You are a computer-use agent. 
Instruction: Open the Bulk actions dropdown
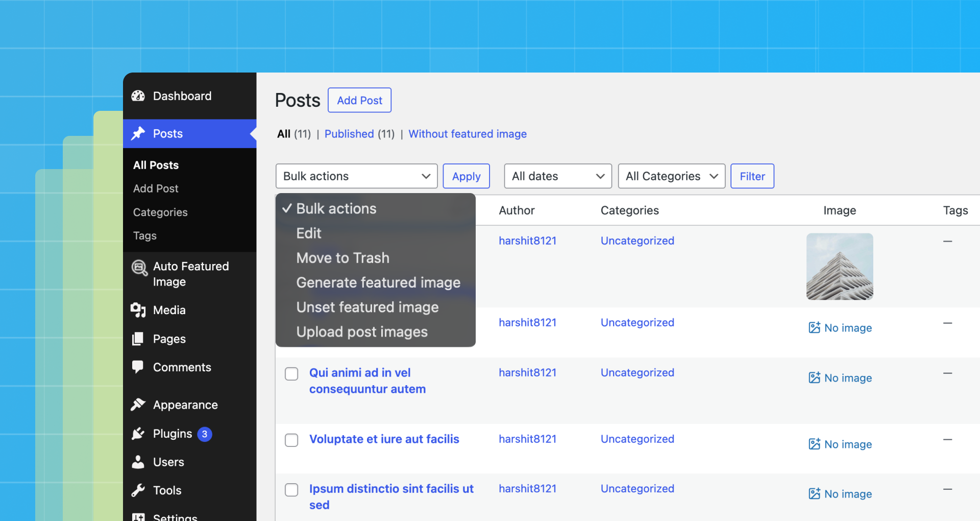tap(356, 176)
